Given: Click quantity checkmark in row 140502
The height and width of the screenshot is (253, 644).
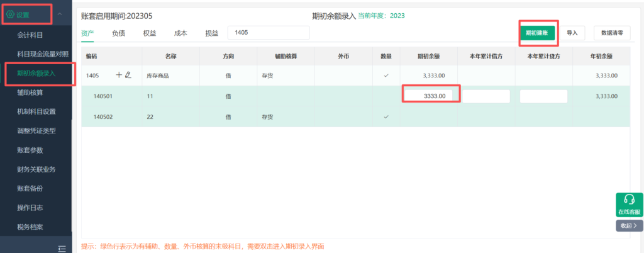Looking at the screenshot, I should (x=386, y=117).
